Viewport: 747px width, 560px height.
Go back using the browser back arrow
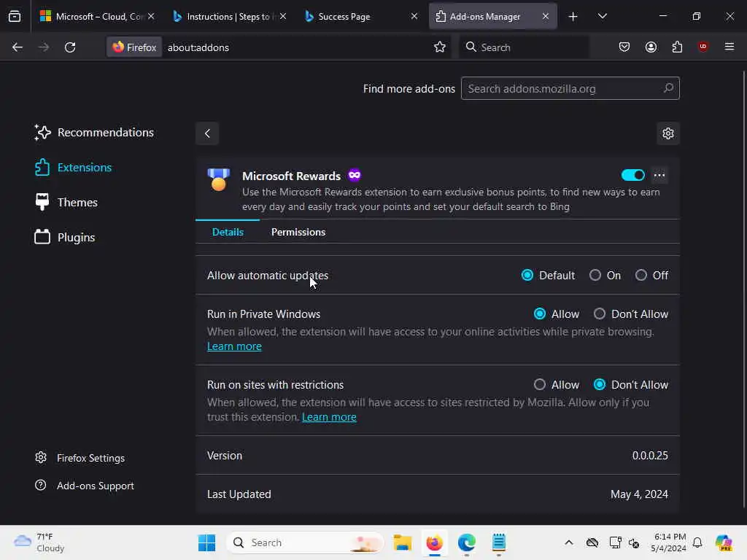[18, 47]
